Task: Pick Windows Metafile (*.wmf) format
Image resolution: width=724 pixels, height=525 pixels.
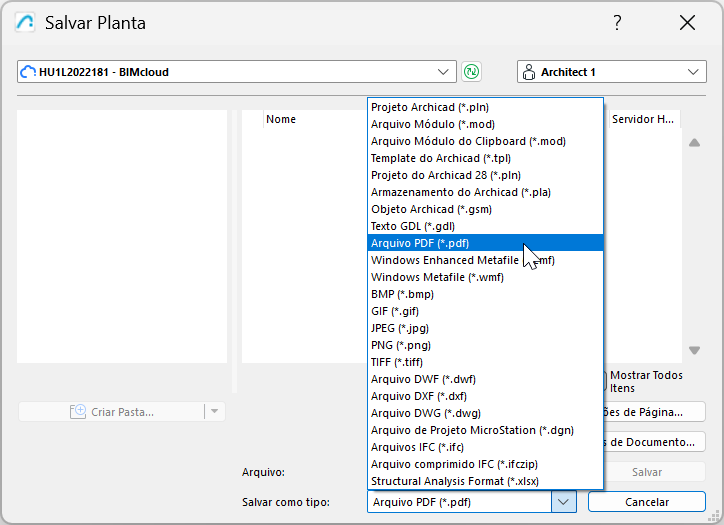Action: pyautogui.click(x=485, y=278)
